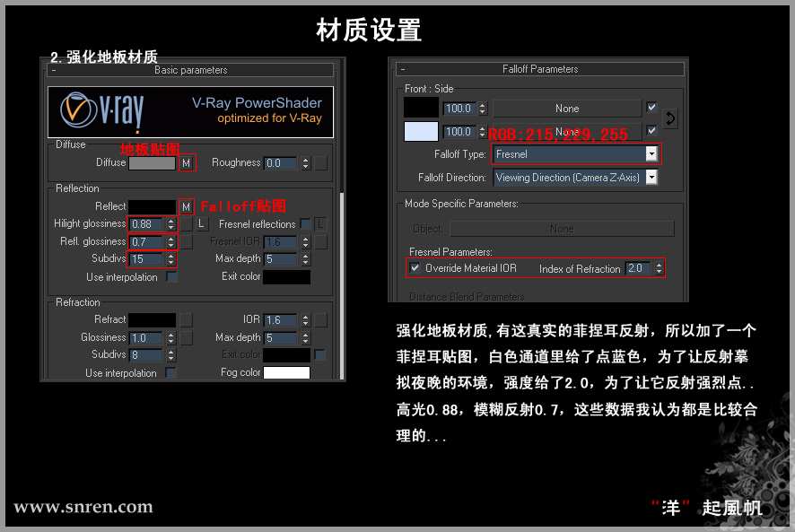Click the Refraction IOR 1.6 field

[282, 320]
